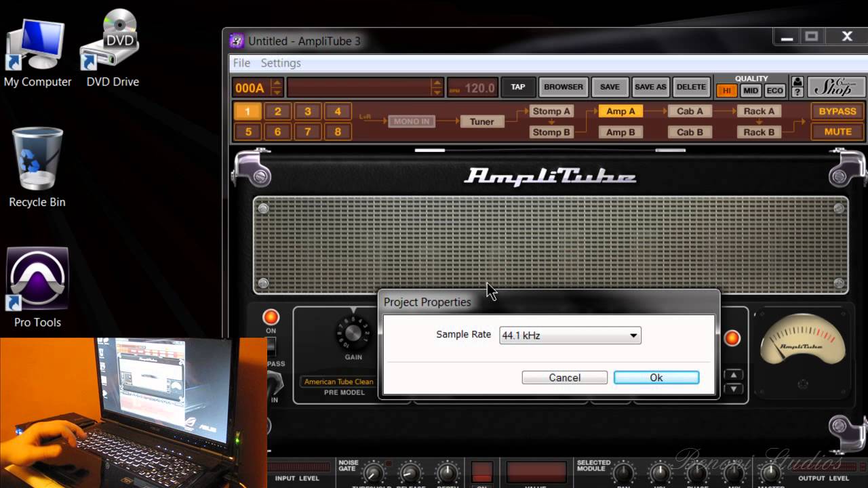The width and height of the screenshot is (868, 488).
Task: Toggle the BYPASS button
Action: point(837,111)
